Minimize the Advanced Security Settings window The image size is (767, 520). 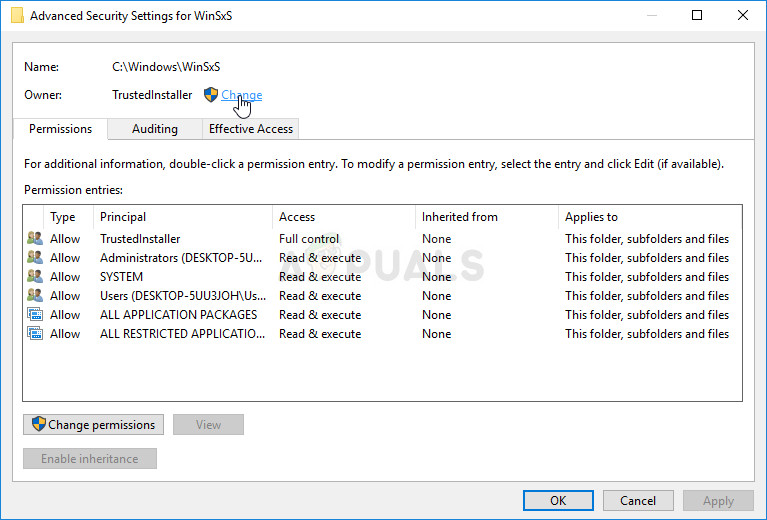point(652,15)
